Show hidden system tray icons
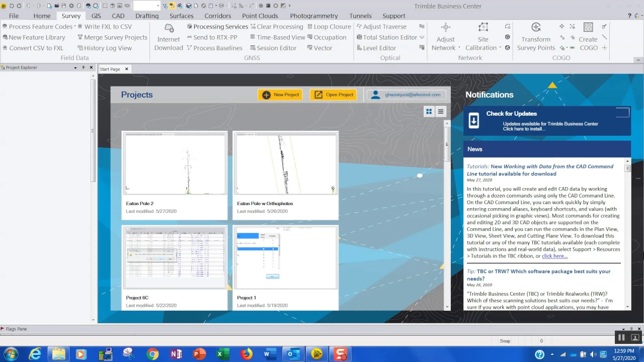The height and width of the screenshot is (362, 644). point(552,354)
